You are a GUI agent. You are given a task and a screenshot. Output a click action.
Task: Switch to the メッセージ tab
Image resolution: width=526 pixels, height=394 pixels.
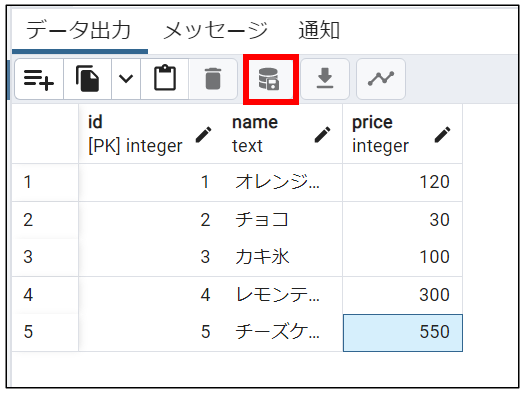tap(216, 30)
